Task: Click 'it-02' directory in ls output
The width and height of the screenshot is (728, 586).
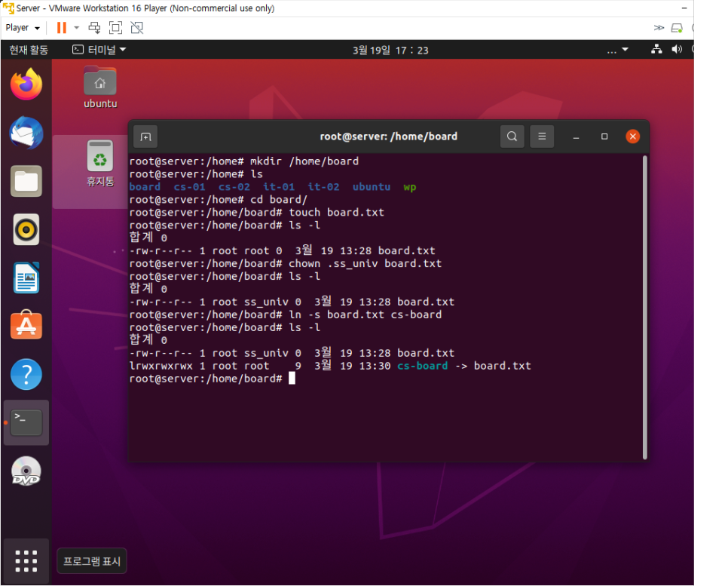Action: click(323, 187)
